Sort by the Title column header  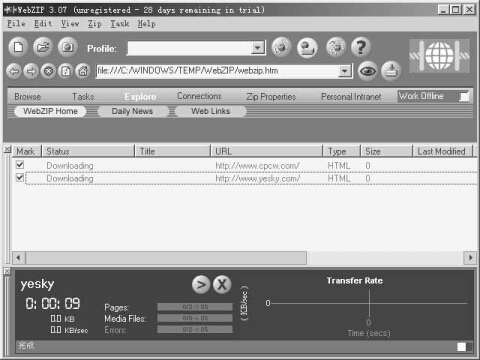173,151
